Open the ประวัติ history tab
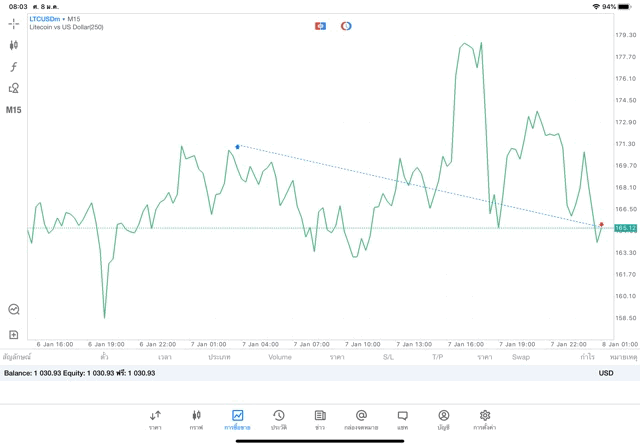The height and width of the screenshot is (447, 640). pos(278,419)
